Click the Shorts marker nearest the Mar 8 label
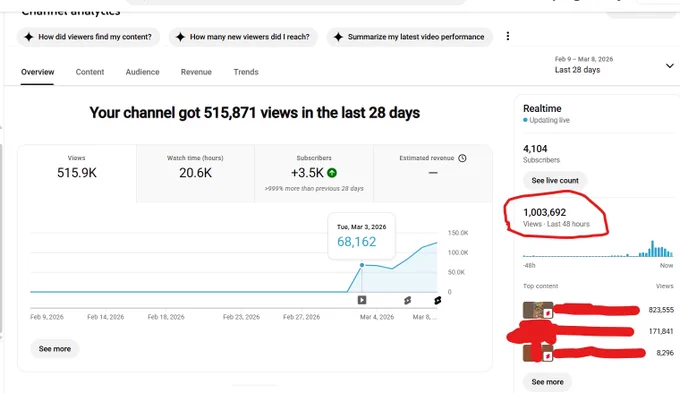Image resolution: width=680 pixels, height=393 pixels. coord(438,300)
